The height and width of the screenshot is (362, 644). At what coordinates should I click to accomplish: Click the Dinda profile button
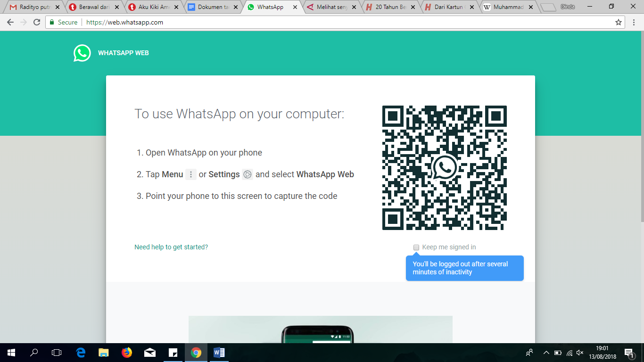click(568, 7)
